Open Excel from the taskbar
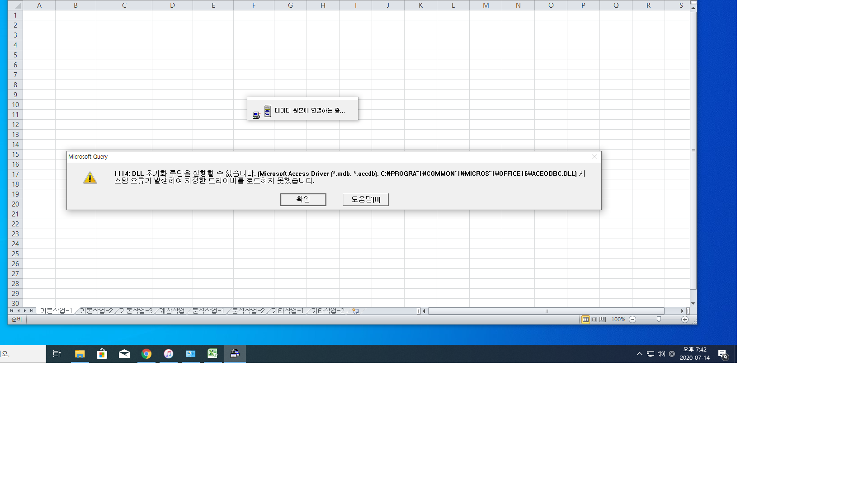 [x=212, y=354]
